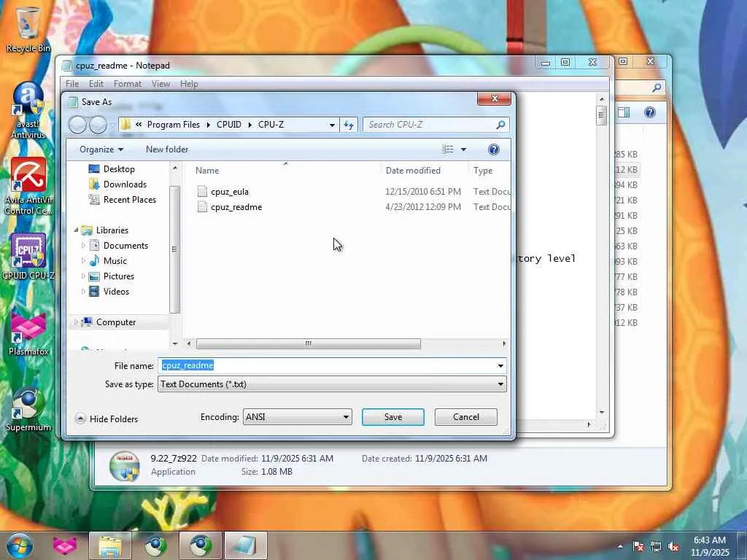Click Notepad vertical scrollbar thumb
Viewport: 747px width, 560px height.
601,114
